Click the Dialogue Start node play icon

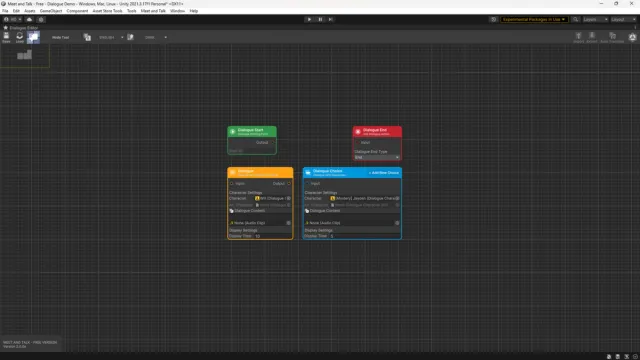[233, 132]
